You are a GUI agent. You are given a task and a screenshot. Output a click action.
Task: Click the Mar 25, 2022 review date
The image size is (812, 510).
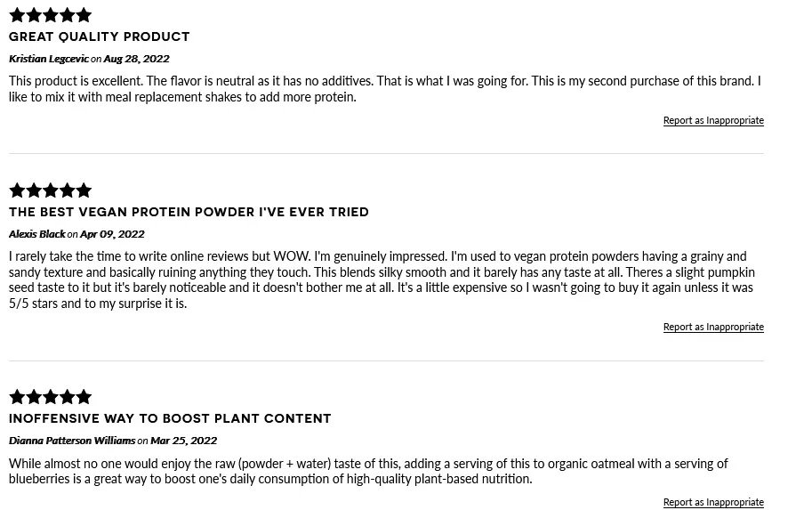pyautogui.click(x=184, y=441)
